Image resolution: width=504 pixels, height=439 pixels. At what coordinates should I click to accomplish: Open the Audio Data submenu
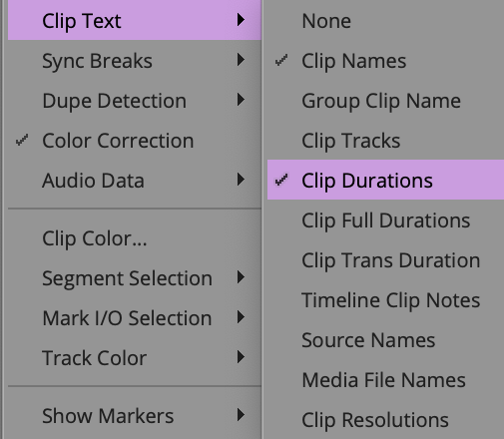tap(135, 180)
